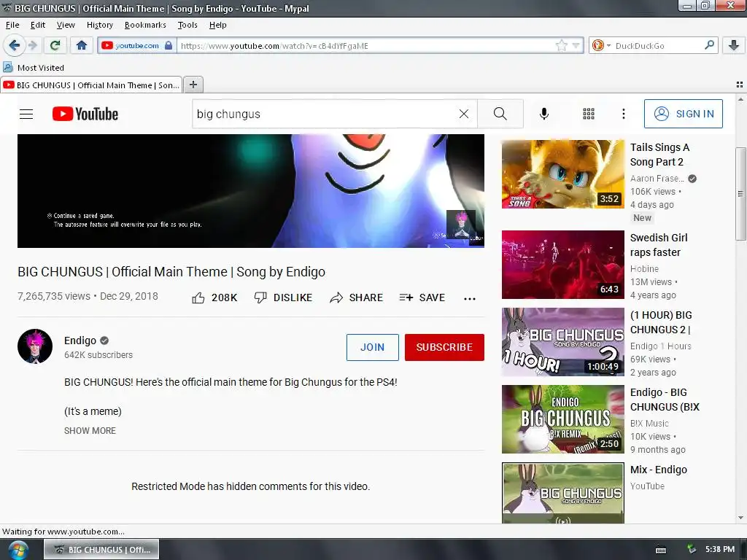Click the SHARE arrow button

[x=356, y=297]
